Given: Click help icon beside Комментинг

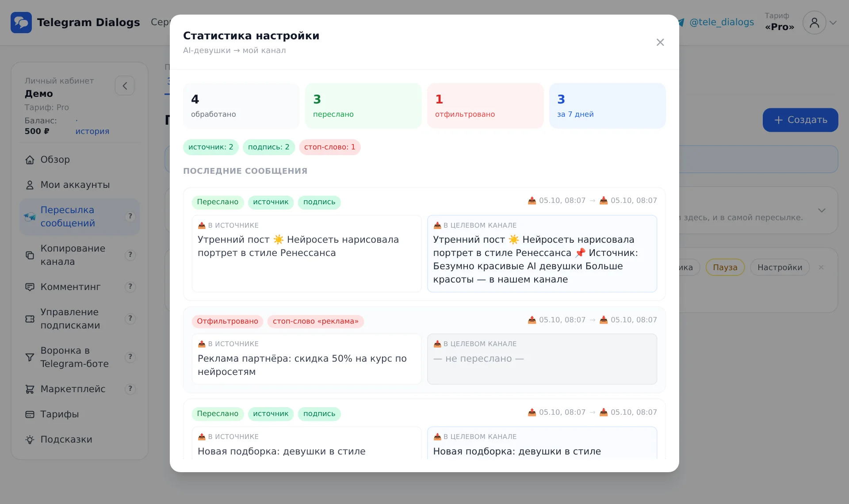Looking at the screenshot, I should [x=130, y=286].
